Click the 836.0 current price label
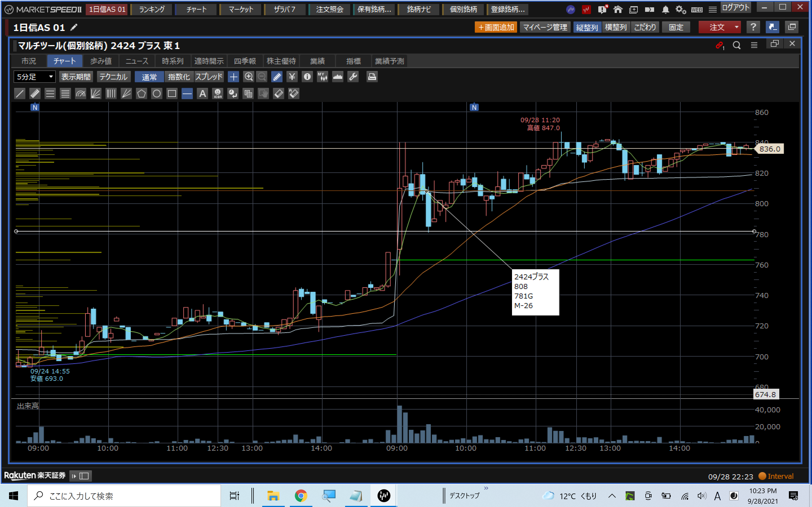 [x=769, y=149]
